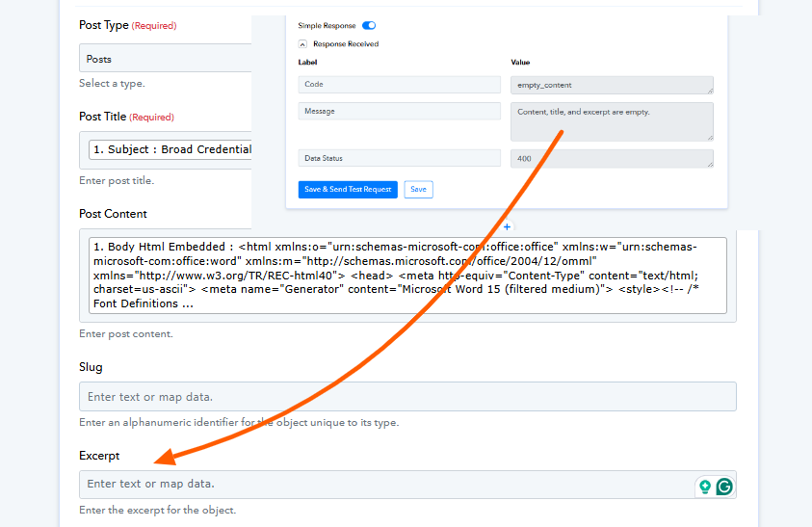Click the Slug input field

[x=407, y=396]
